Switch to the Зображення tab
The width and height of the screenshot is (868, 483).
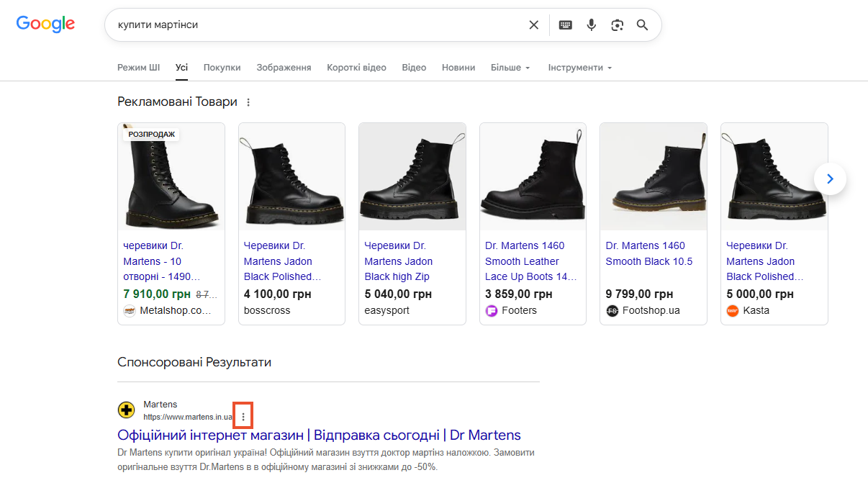(284, 68)
